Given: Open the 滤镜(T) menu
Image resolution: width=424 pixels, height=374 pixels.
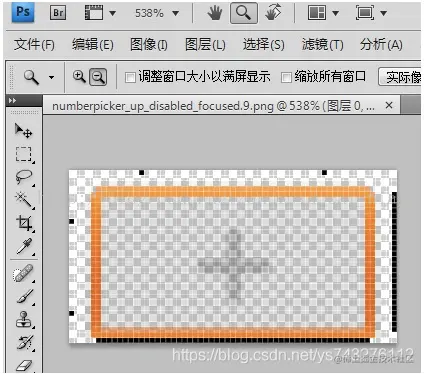Looking at the screenshot, I should (322, 44).
